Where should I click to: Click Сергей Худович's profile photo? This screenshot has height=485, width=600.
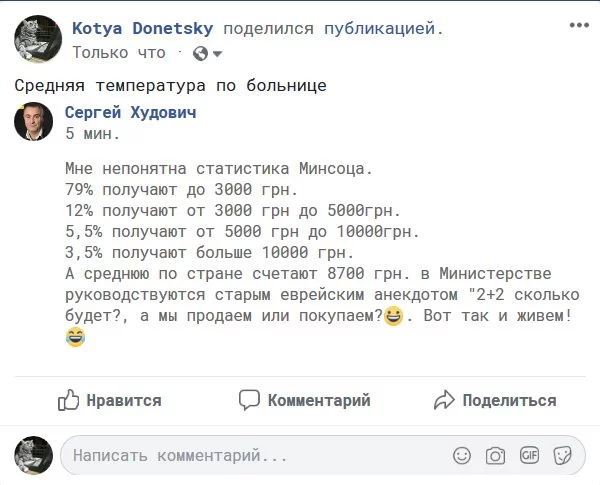point(34,121)
